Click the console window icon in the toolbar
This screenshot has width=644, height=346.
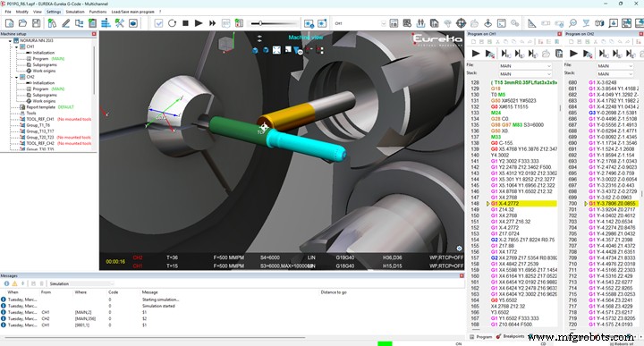tap(502, 23)
